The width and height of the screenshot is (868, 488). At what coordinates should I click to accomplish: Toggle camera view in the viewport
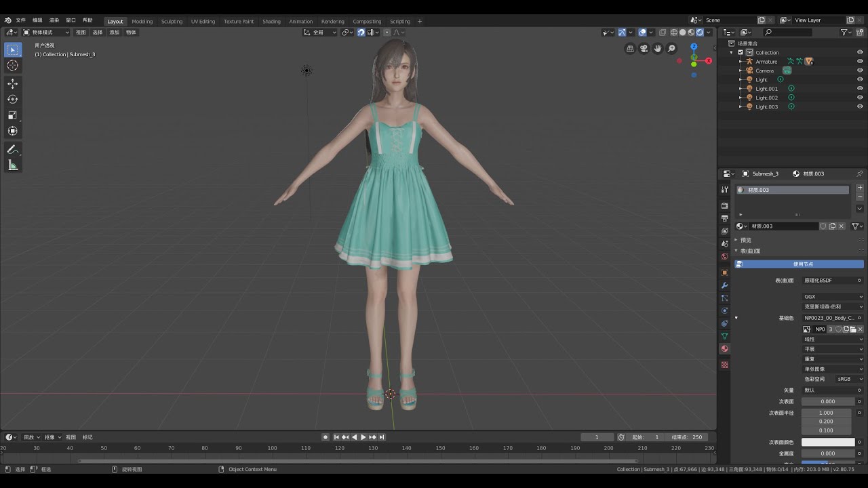[x=644, y=48]
